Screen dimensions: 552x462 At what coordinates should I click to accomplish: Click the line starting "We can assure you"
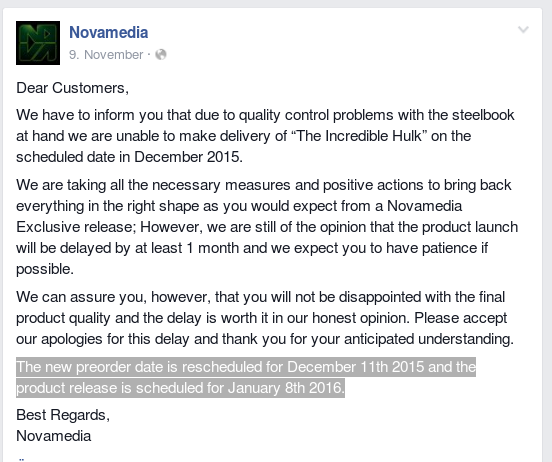coord(261,297)
